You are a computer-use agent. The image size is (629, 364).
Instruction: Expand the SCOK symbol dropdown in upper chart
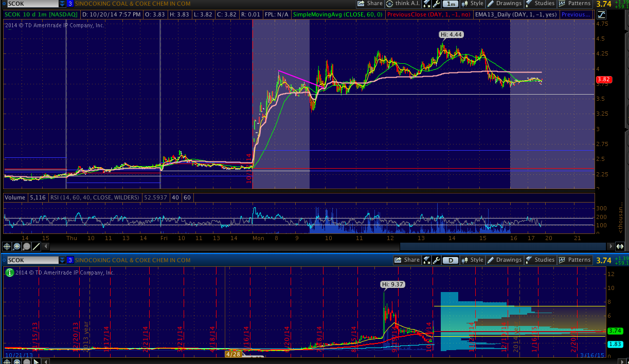(x=63, y=4)
